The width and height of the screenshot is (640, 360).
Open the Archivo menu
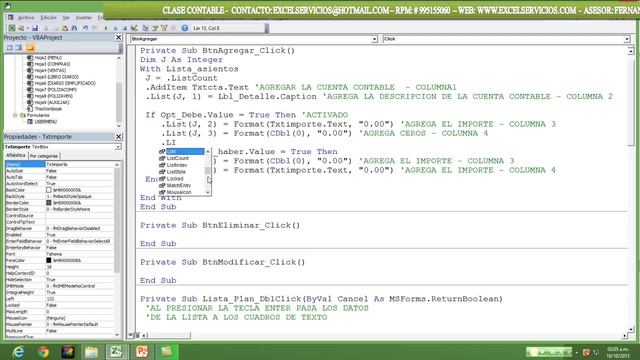click(26, 18)
